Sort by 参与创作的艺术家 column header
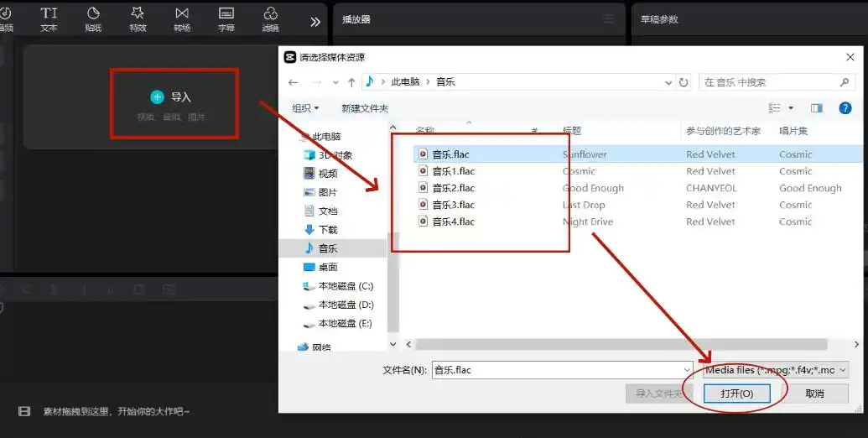 coord(723,131)
